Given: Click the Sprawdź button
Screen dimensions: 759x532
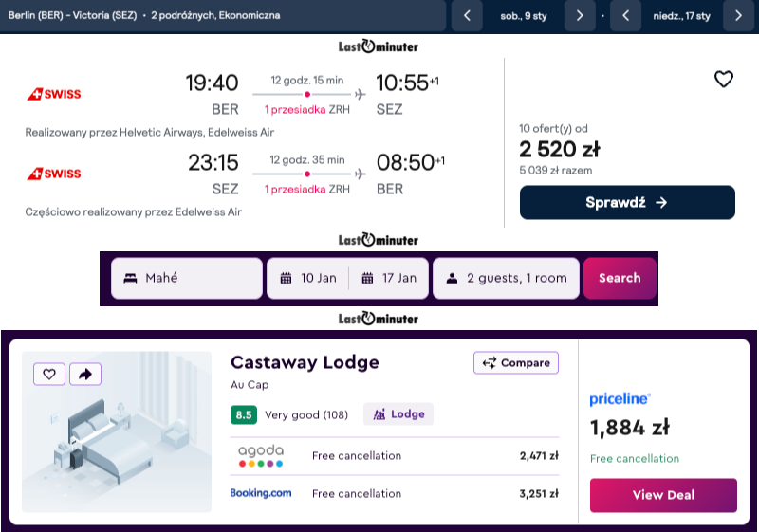Looking at the screenshot, I should (x=627, y=202).
